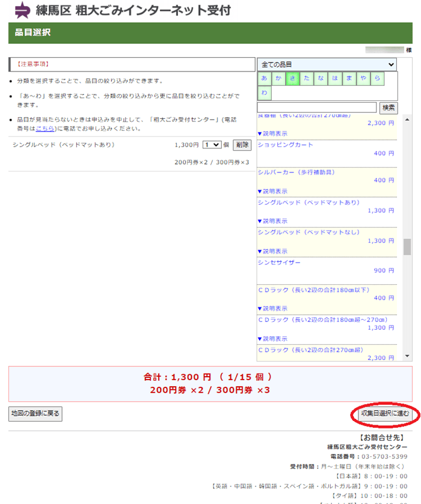Click the 削除 delete button

pos(242,145)
